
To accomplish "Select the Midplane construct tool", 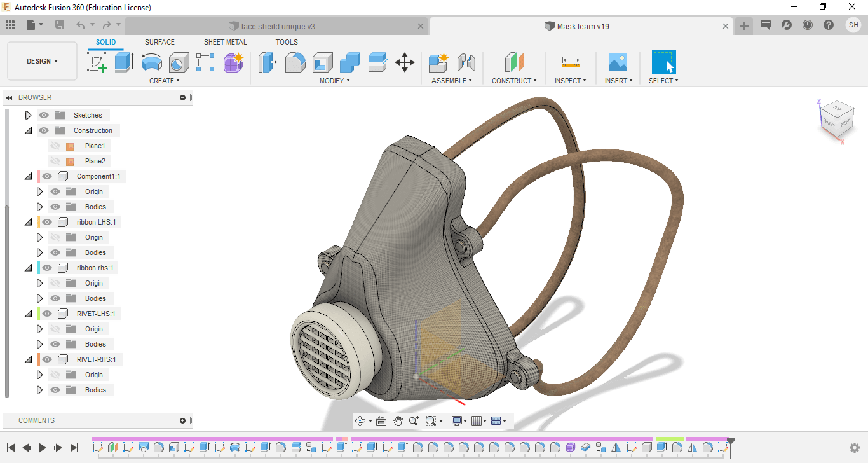I will pos(515,62).
